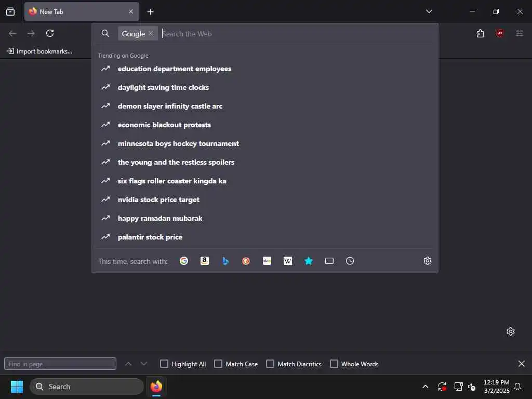Enable Match Case checkbox

click(x=218, y=364)
